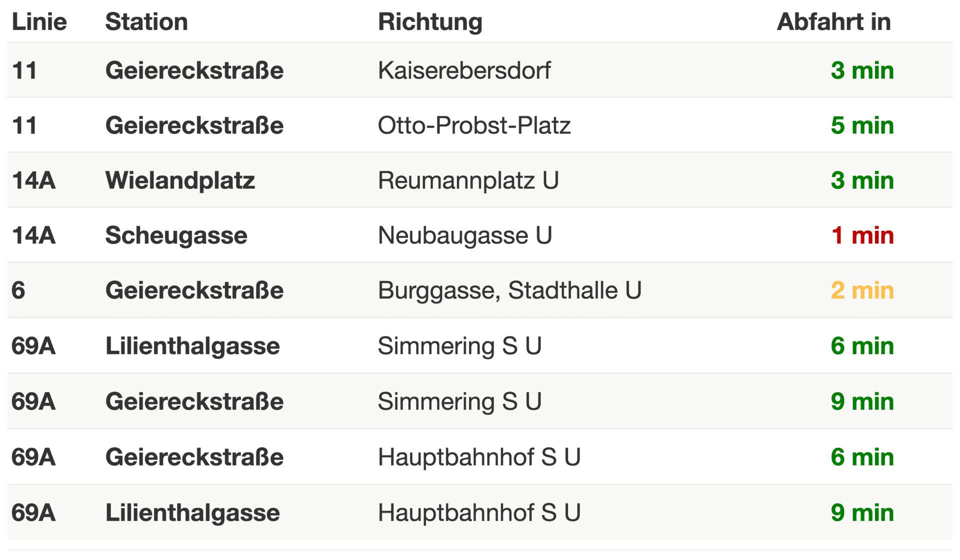Click the Station column header
Screen dimensions: 960x560
146,22
